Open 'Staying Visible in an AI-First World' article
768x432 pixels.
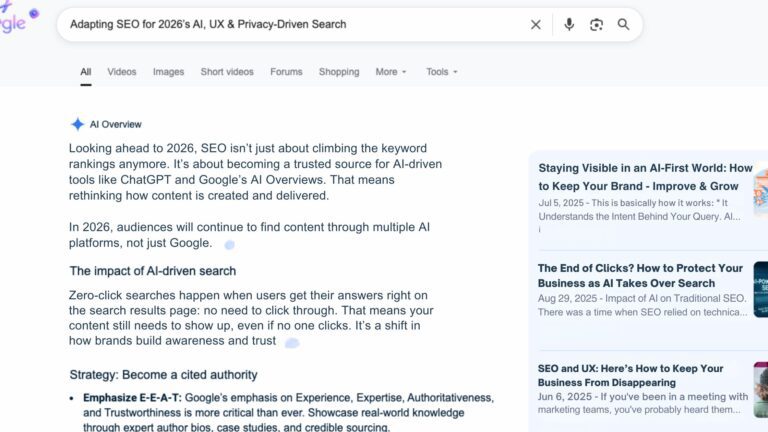(645, 177)
